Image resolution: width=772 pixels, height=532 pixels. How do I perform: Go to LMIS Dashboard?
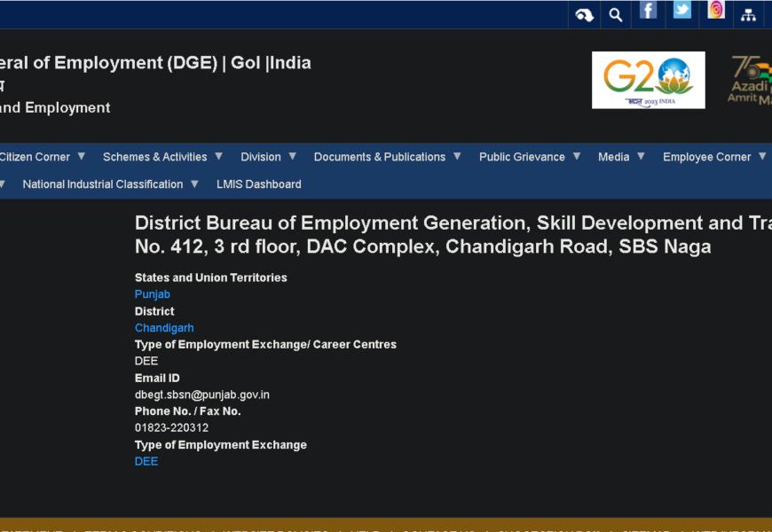tap(259, 184)
